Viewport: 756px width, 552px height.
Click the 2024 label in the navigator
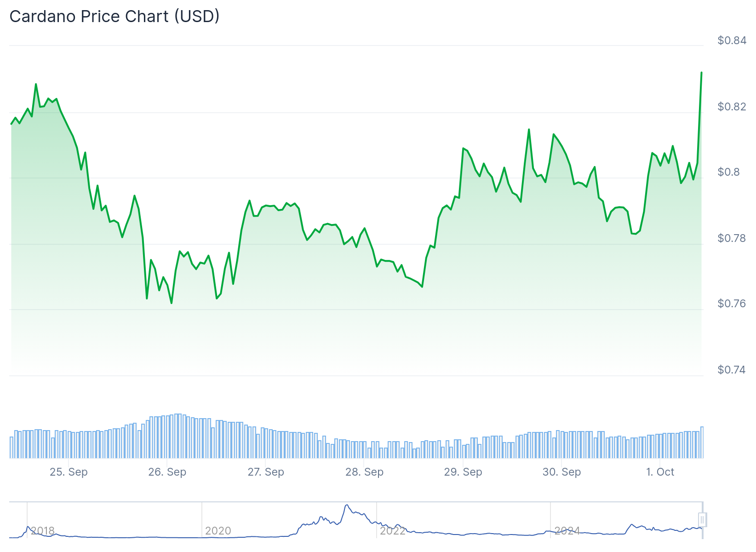pos(567,531)
